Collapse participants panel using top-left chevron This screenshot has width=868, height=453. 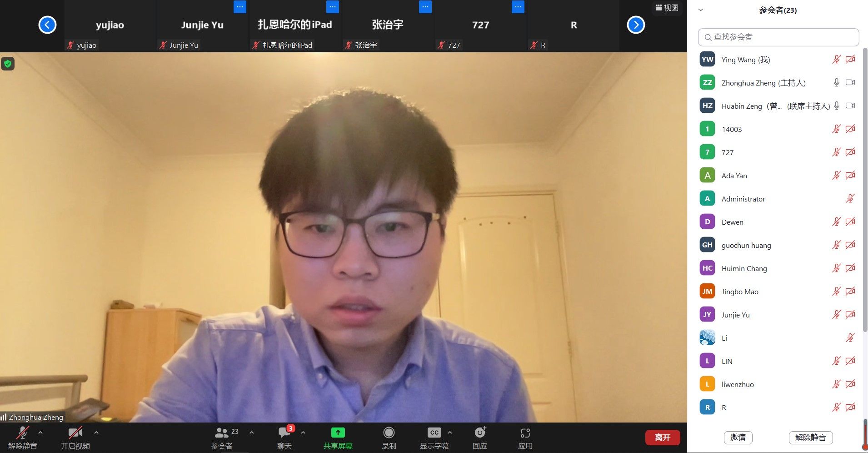(701, 10)
